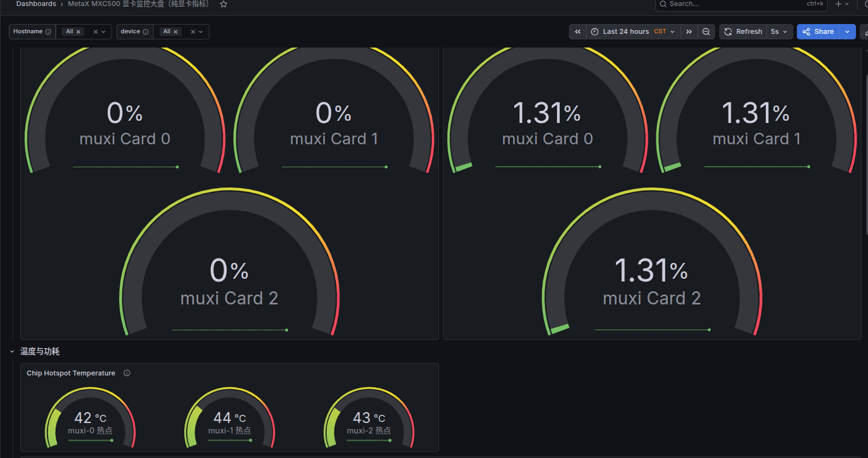Share the dashboard
Screen dimensions: 868x458
click(818, 32)
